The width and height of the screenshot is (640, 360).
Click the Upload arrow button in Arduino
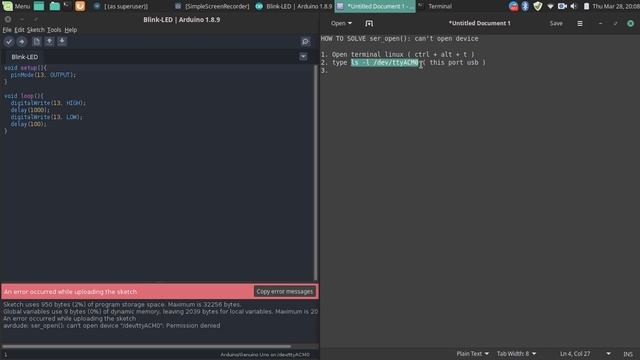22,42
